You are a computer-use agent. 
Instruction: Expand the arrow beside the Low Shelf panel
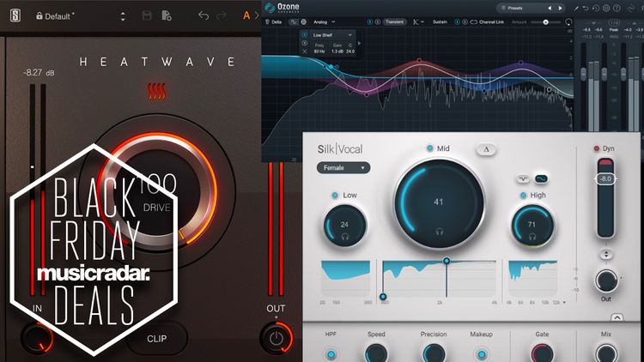coord(360,43)
